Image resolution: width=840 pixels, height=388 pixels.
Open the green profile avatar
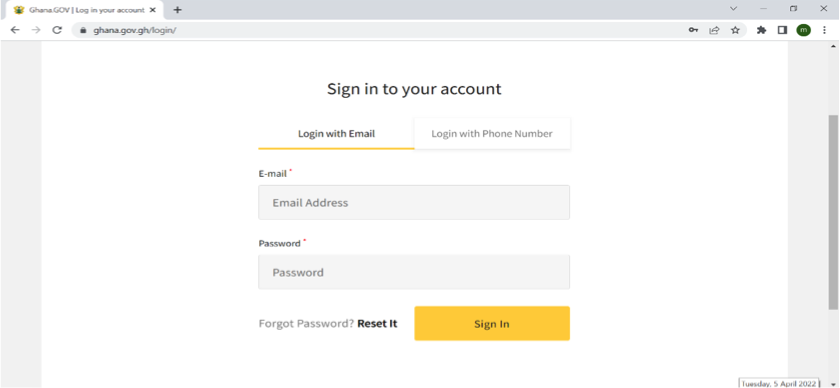click(803, 31)
